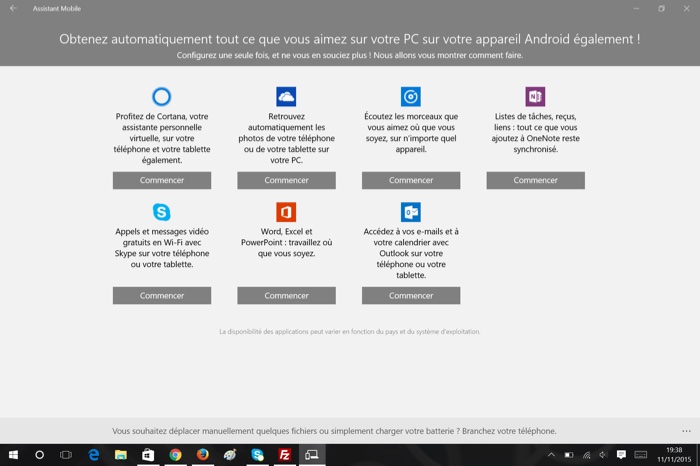The image size is (700, 466).
Task: Click the Skype logo in app grid
Action: (162, 212)
